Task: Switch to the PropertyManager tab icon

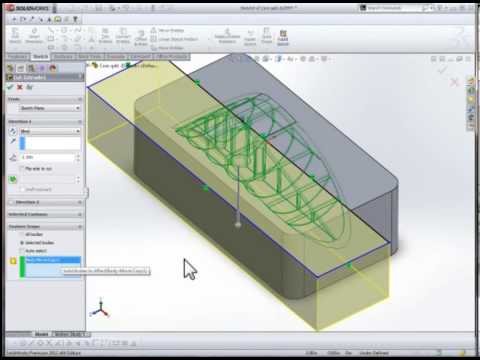Action: [21, 68]
